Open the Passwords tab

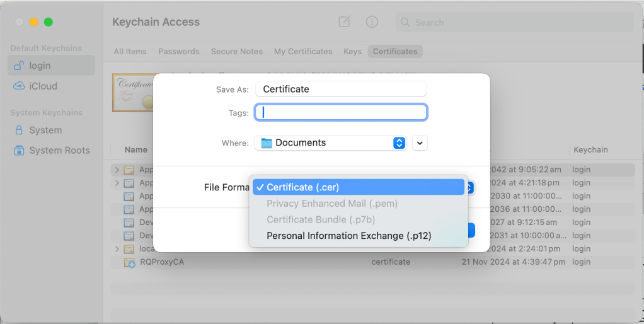pyautogui.click(x=178, y=52)
